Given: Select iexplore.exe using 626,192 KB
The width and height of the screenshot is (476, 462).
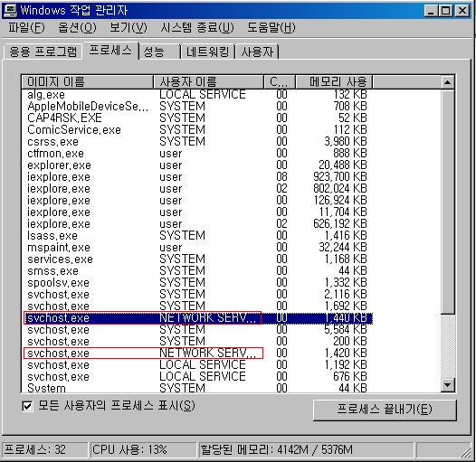Looking at the screenshot, I should click(197, 224).
